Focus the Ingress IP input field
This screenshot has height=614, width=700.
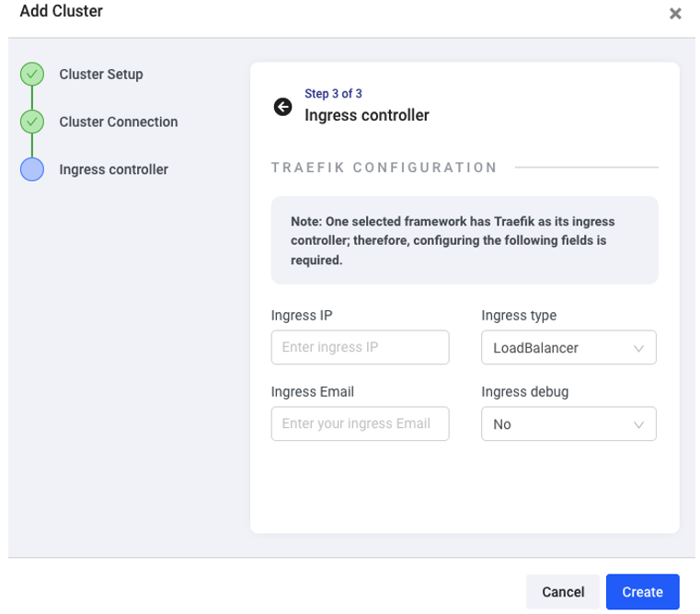pos(360,348)
